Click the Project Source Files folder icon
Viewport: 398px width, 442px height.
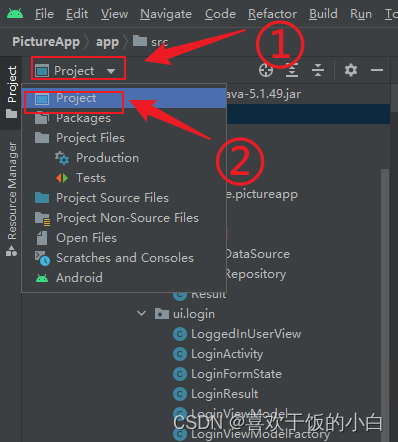click(x=42, y=198)
